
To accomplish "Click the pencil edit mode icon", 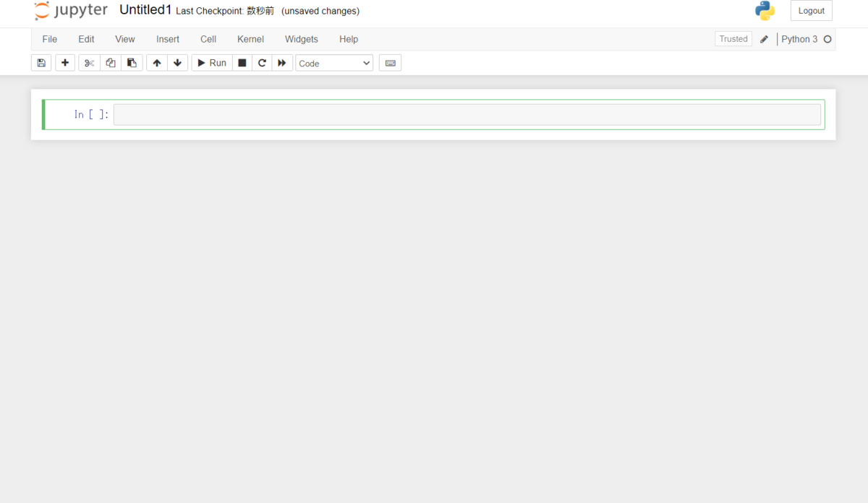I will 764,39.
